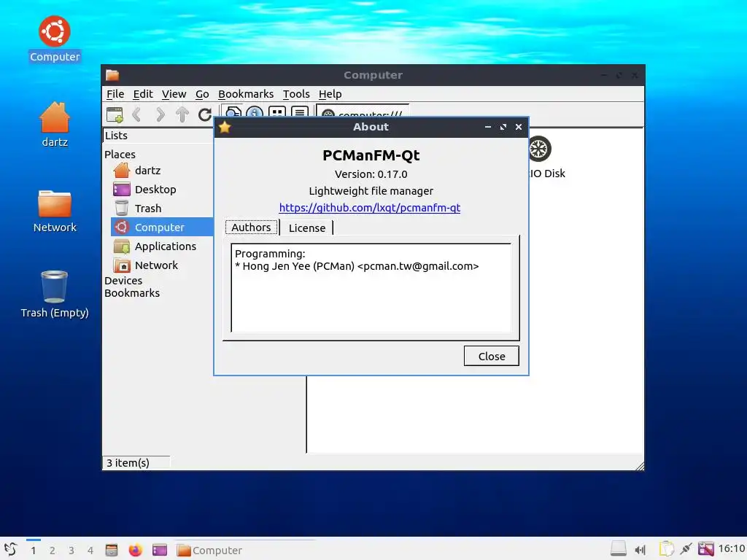Close the About dialog with X
Image resolution: width=747 pixels, height=560 pixels.
(519, 127)
